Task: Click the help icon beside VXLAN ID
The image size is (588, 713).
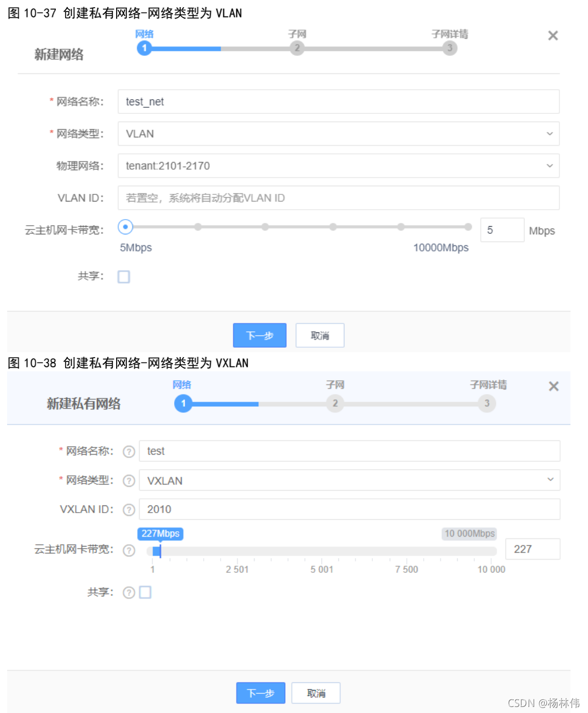Action: 129,509
